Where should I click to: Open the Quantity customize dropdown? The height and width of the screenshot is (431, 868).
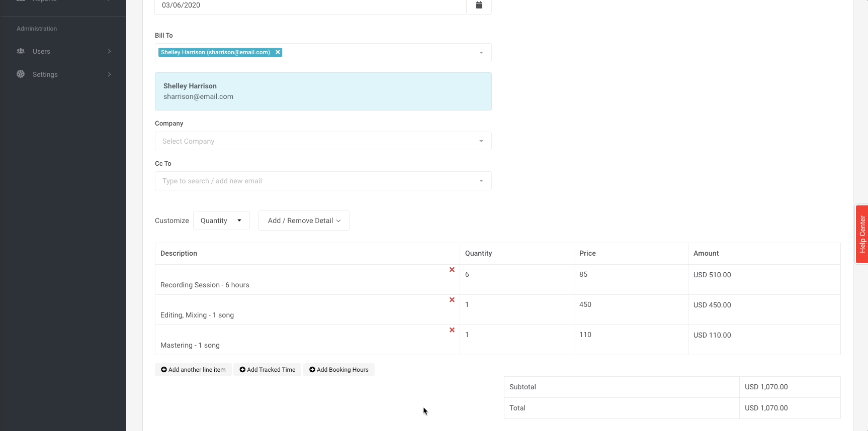click(221, 221)
